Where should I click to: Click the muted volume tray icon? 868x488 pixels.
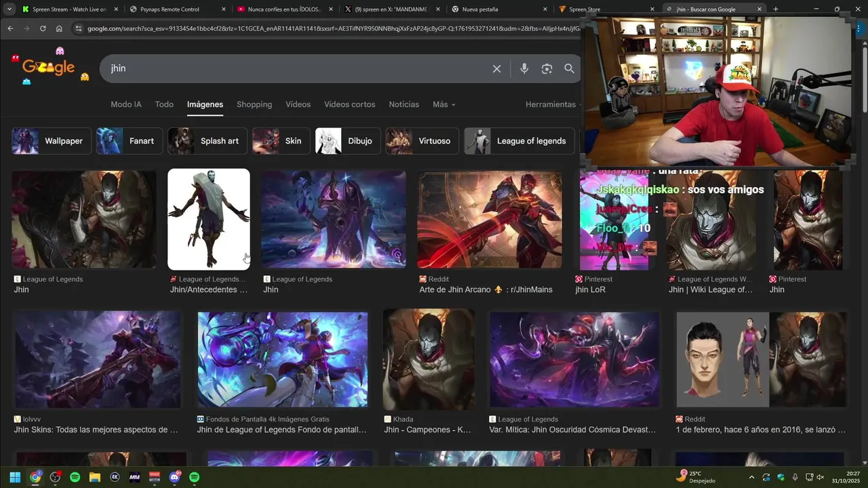tap(820, 477)
